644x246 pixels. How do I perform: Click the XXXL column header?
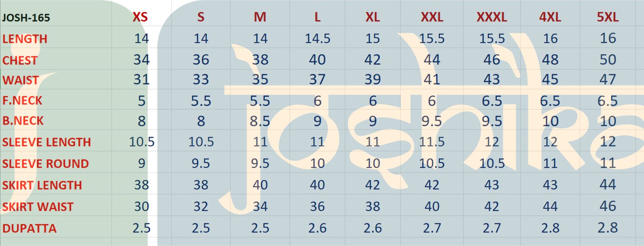click(491, 17)
